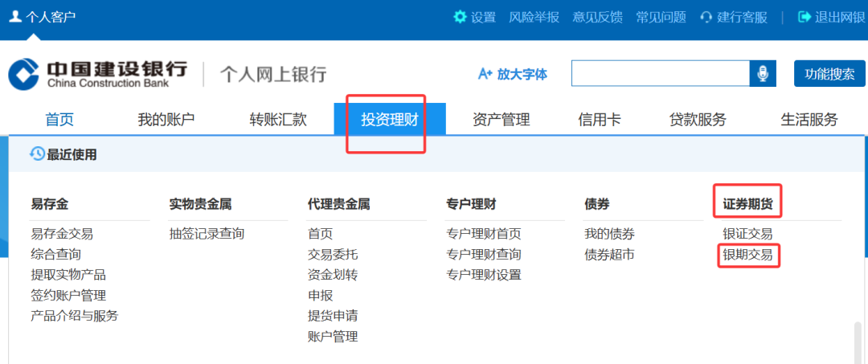
Task: Click the 代理贵金属 column heading
Action: click(x=339, y=204)
